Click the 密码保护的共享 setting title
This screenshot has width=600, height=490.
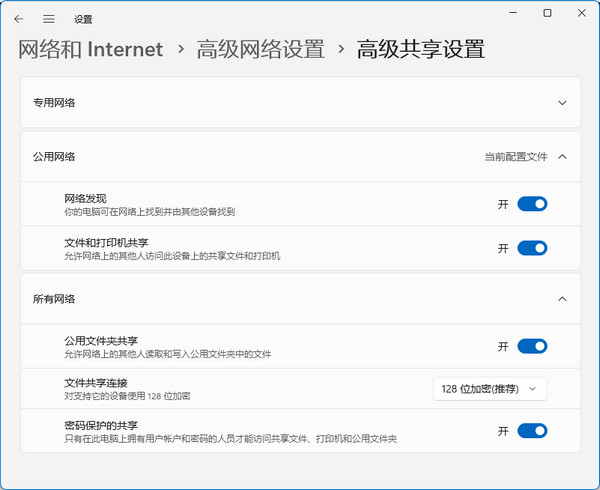tap(101, 425)
